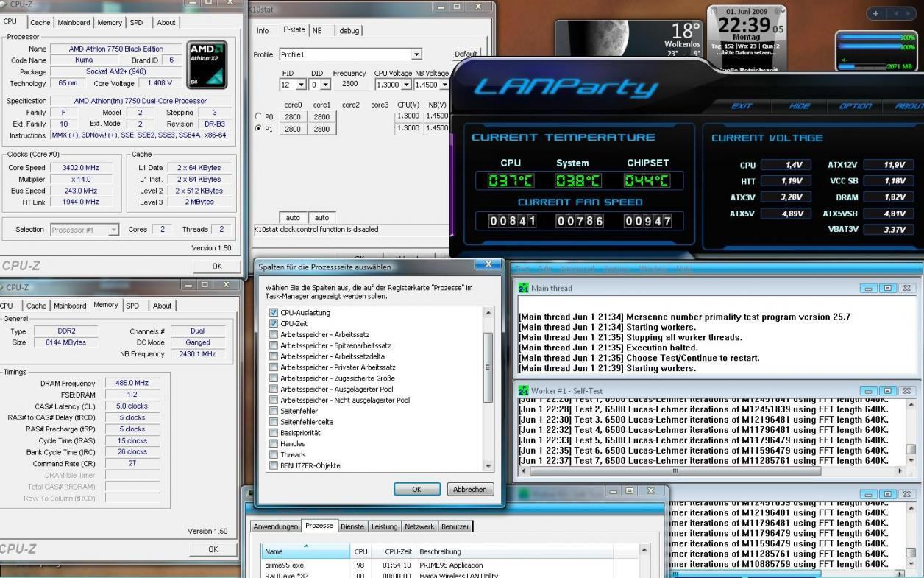The height and width of the screenshot is (578, 924).
Task: Click the Prime95 icon of Main thread window
Action: (523, 288)
